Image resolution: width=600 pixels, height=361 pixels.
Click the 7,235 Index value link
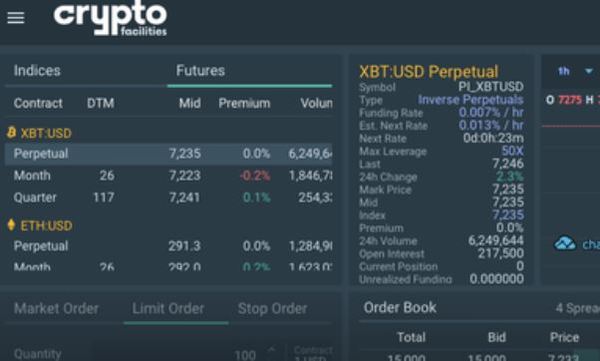tap(508, 215)
